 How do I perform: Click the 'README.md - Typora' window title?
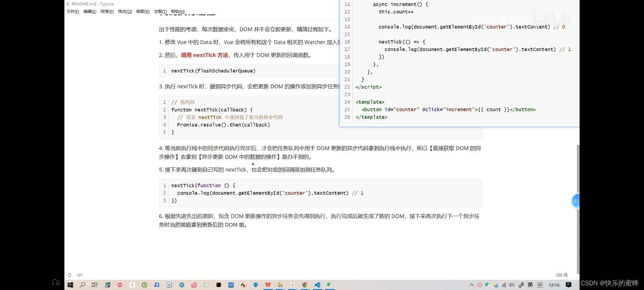coord(93,4)
